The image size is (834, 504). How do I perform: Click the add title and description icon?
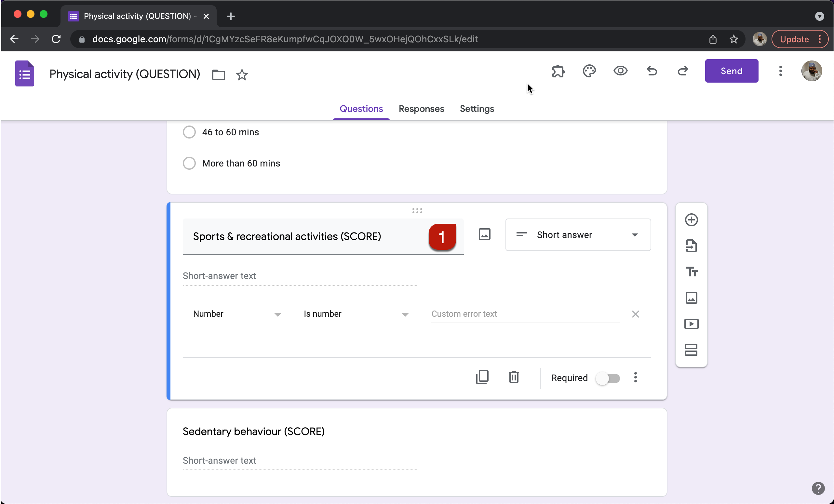click(x=692, y=272)
